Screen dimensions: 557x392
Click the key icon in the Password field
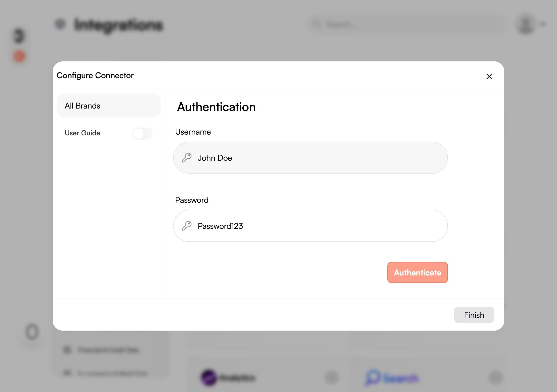click(187, 226)
